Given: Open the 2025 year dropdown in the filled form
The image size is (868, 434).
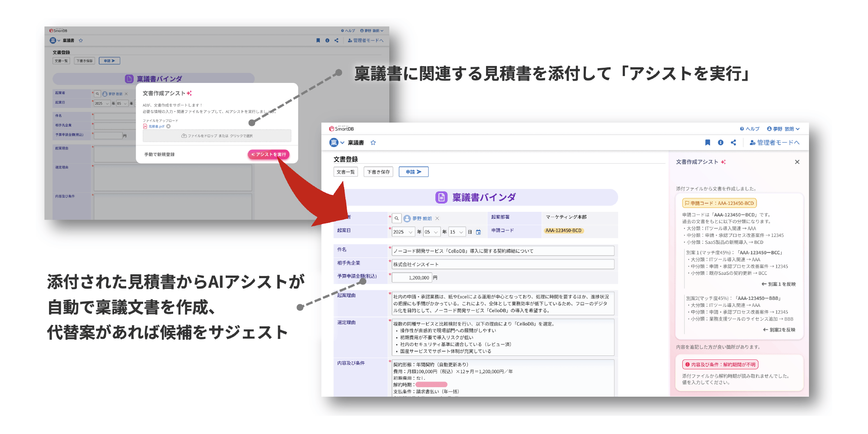Looking at the screenshot, I should click(403, 232).
